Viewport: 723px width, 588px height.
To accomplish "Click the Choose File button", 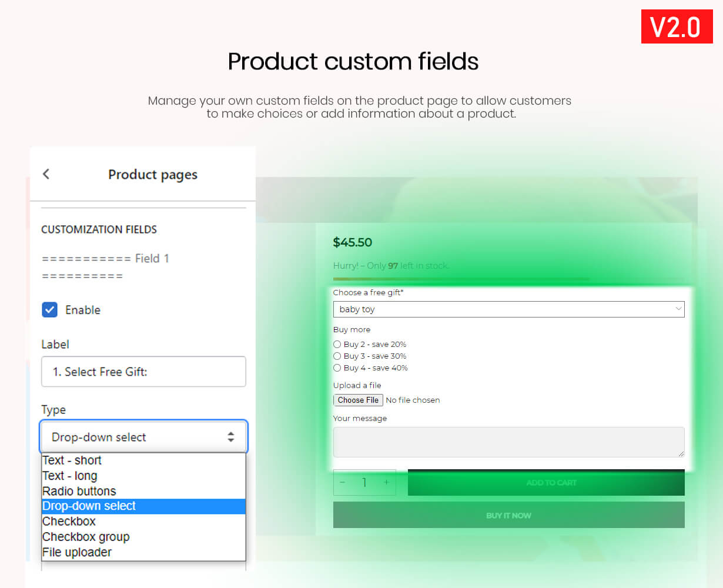I will tap(358, 400).
